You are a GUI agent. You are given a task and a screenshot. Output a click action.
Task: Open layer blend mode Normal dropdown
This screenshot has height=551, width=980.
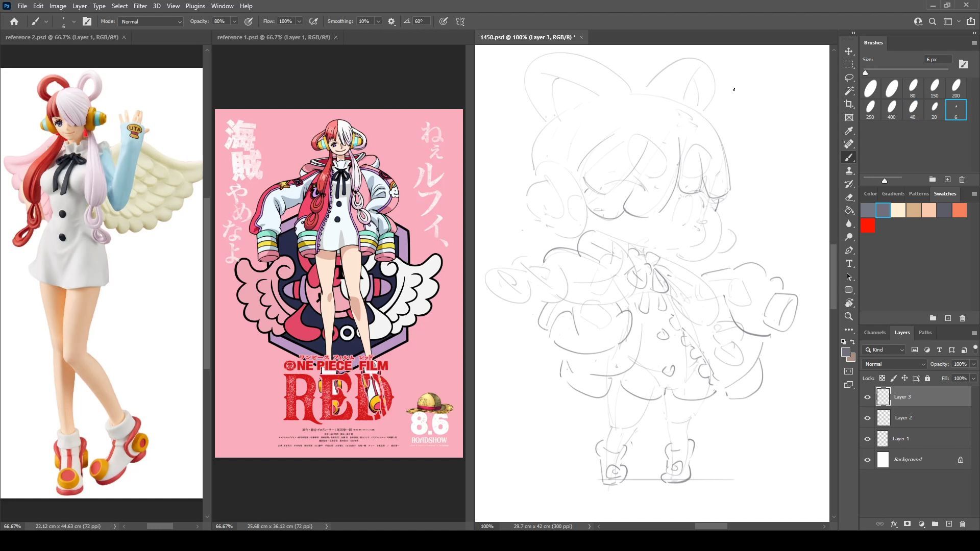pyautogui.click(x=894, y=364)
